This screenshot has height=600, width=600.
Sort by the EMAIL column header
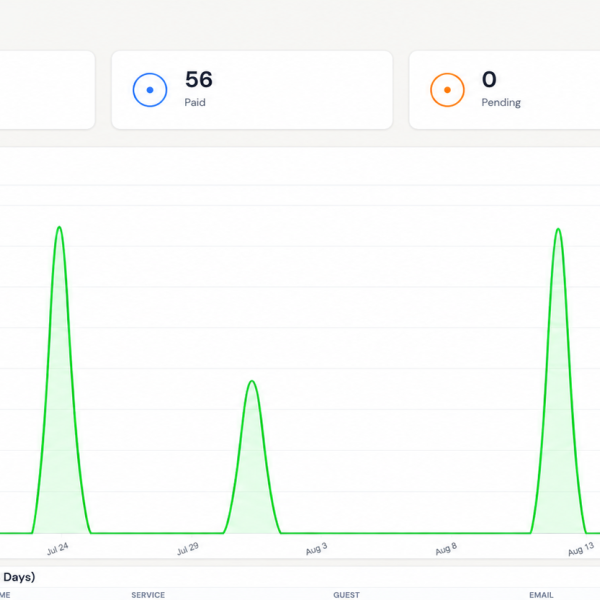pos(541,595)
